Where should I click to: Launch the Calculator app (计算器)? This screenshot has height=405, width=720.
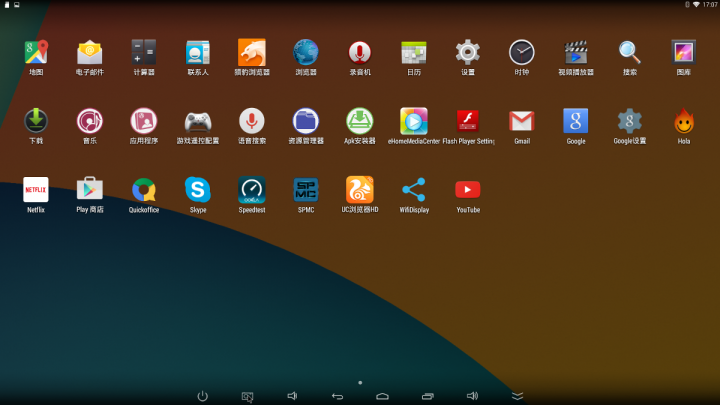(144, 52)
